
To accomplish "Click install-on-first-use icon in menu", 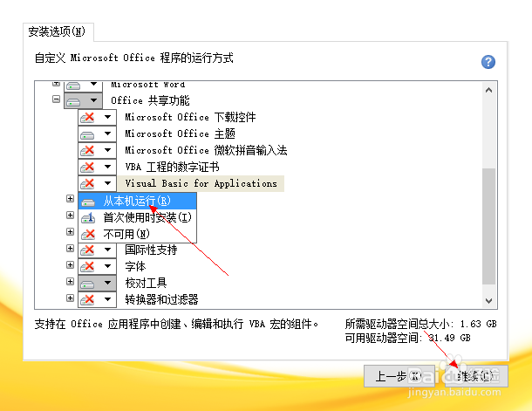I will [88, 218].
